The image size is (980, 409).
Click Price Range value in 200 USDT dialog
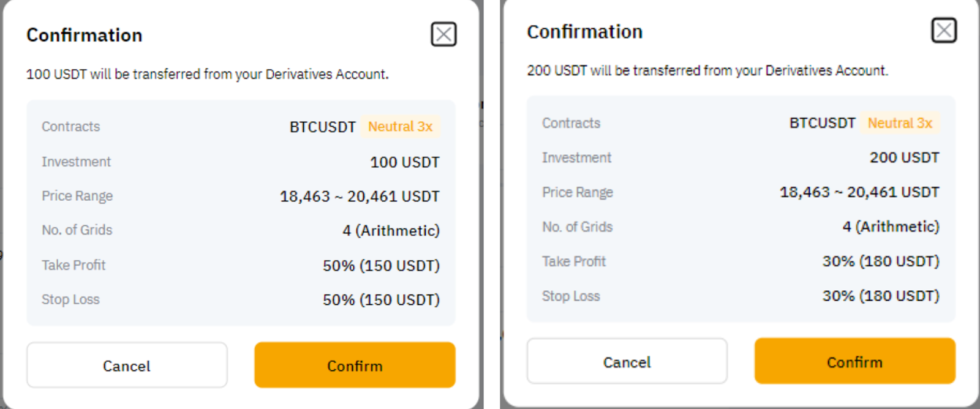click(859, 192)
